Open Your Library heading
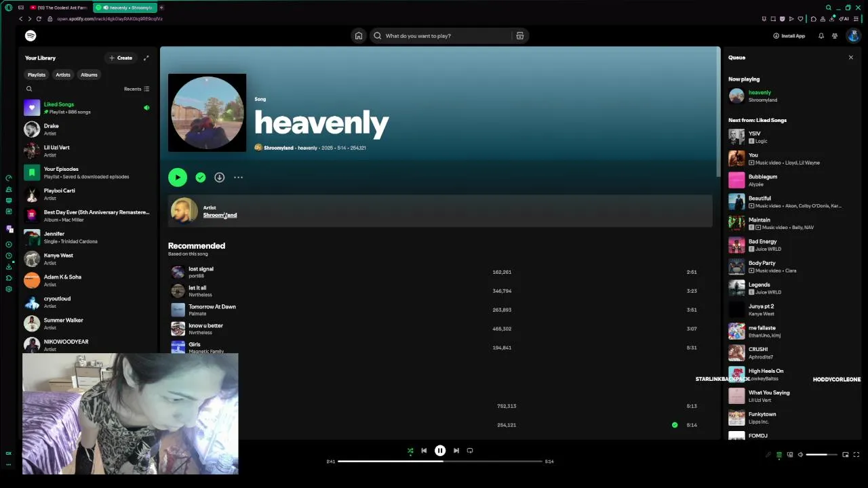This screenshot has width=868, height=488. click(40, 58)
